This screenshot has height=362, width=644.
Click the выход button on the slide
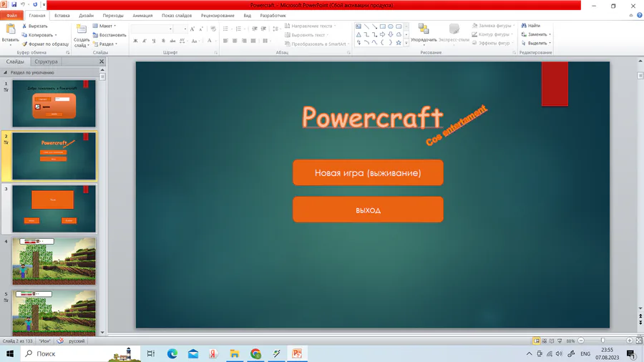[368, 210]
